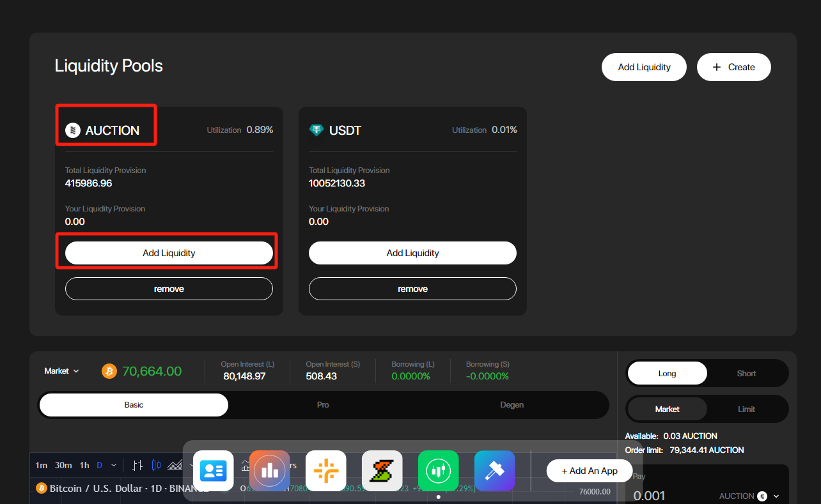The height and width of the screenshot is (504, 821).
Task: Open the ID card app in dock
Action: point(214,471)
